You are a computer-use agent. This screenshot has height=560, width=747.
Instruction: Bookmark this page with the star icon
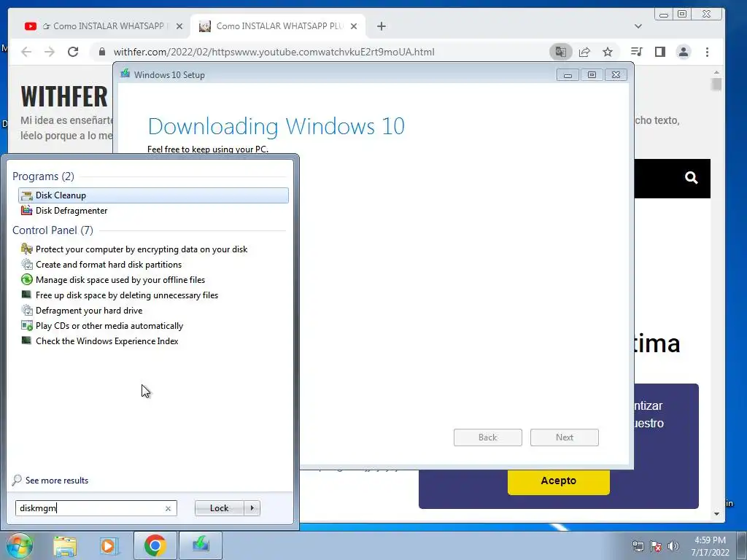[608, 52]
